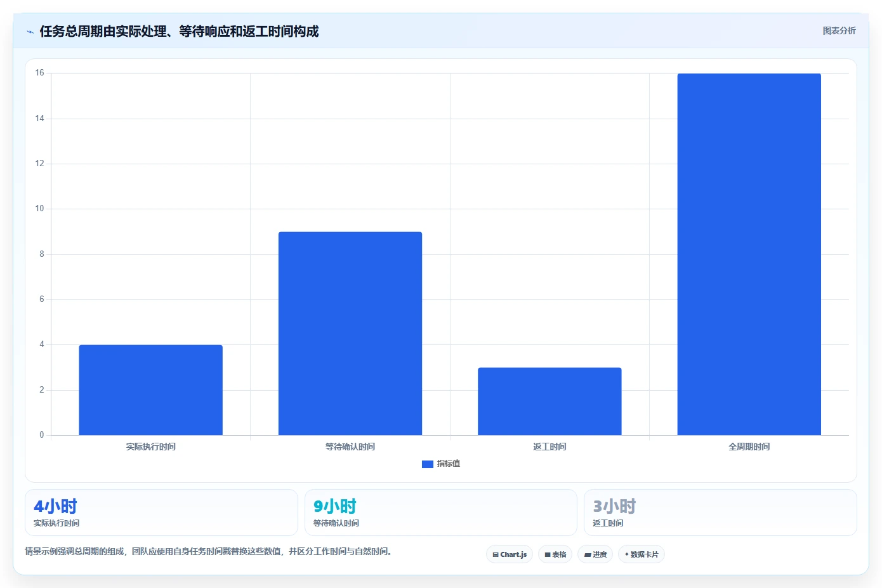Click the 表格 tag
This screenshot has width=882, height=588.
click(555, 554)
